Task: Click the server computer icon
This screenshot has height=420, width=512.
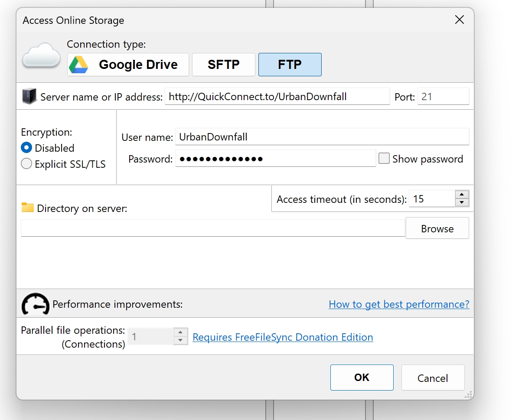Action: pos(29,96)
